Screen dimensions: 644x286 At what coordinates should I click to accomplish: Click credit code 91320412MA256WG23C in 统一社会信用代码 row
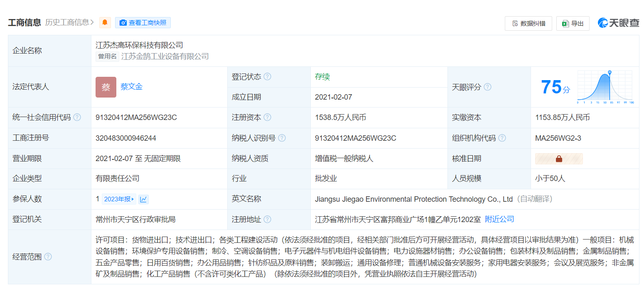pos(136,117)
